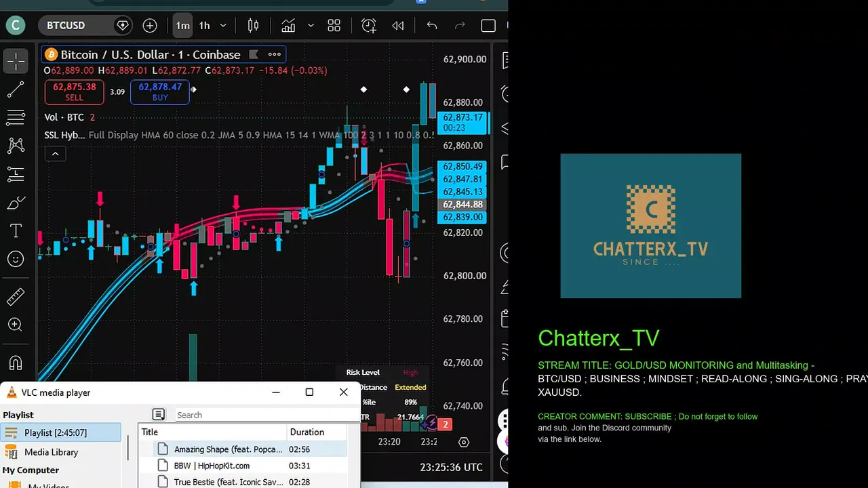The height and width of the screenshot is (488, 868).
Task: Switch to the 1m timeframe
Action: tap(183, 26)
